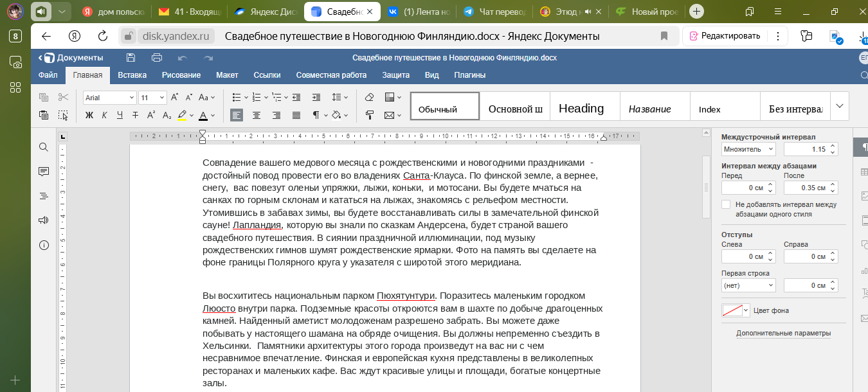This screenshot has height=392, width=868.
Task: Switch to the Макет tab
Action: (227, 75)
